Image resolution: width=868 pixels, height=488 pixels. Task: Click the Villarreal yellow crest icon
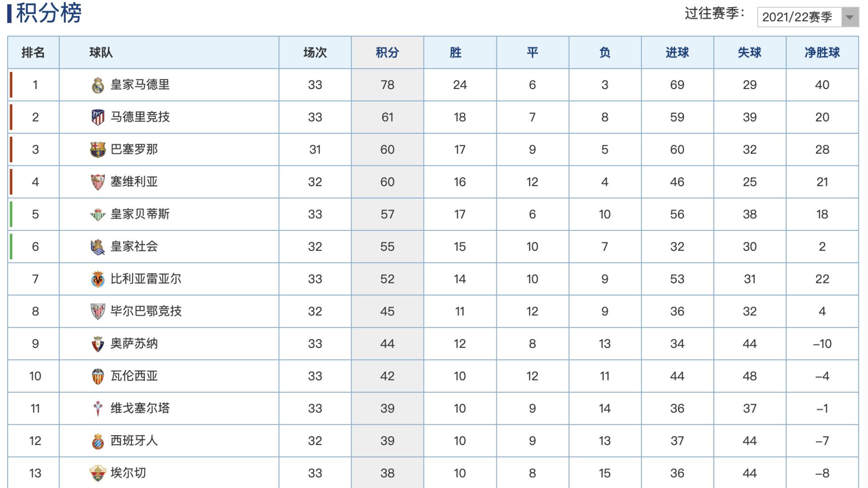pyautogui.click(x=98, y=279)
